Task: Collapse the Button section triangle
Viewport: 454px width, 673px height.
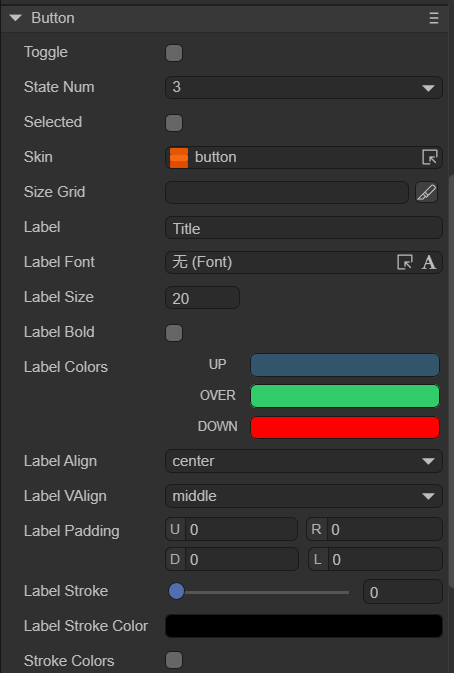Action: (16, 18)
